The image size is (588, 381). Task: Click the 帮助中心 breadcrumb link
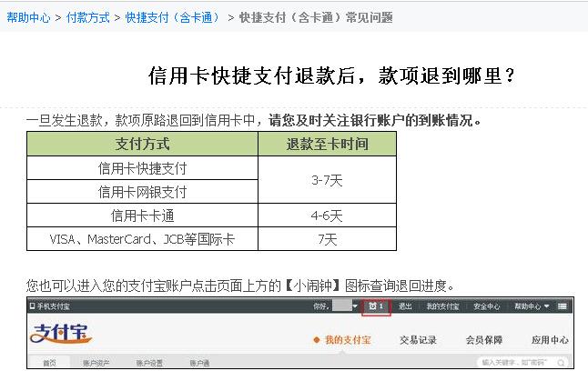[x=28, y=17]
